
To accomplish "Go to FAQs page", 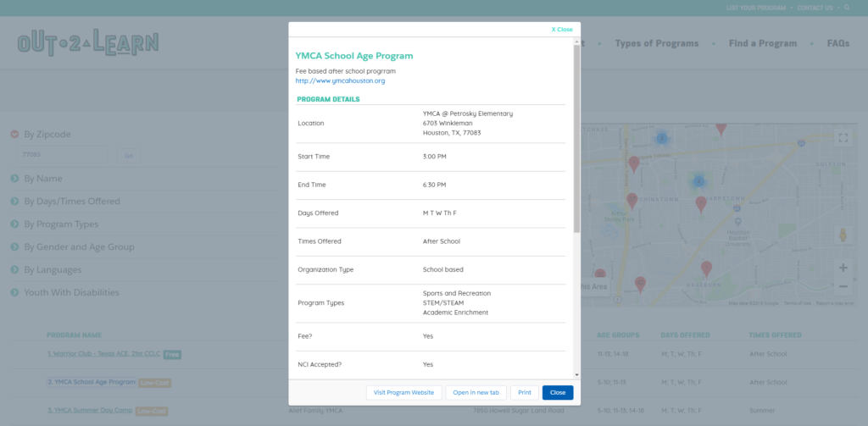I will point(838,44).
